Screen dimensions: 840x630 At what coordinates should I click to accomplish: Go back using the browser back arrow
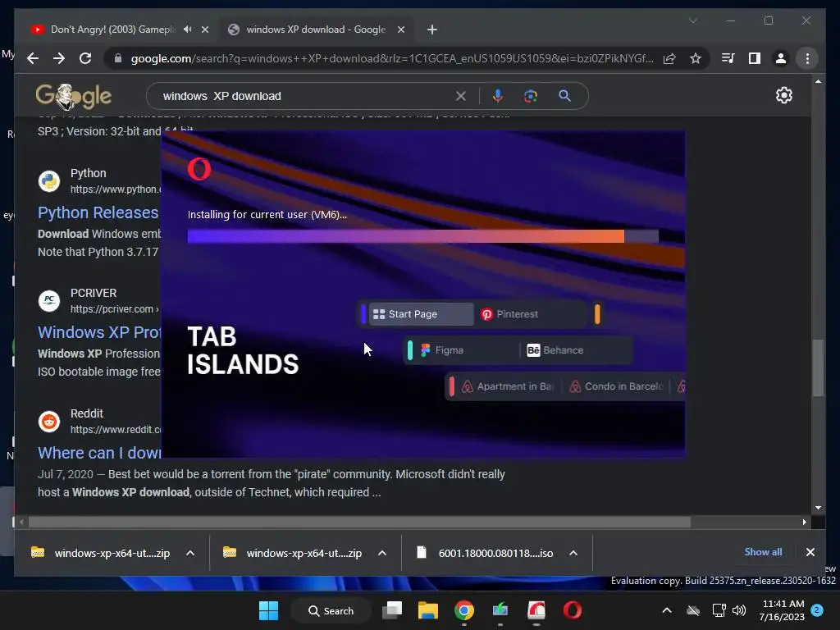(x=33, y=58)
